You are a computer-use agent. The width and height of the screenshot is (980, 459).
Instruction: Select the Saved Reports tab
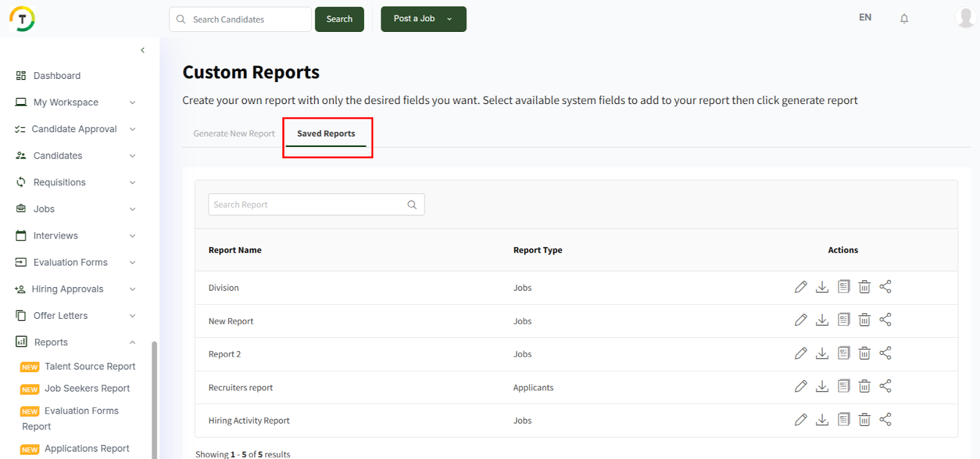pos(326,133)
